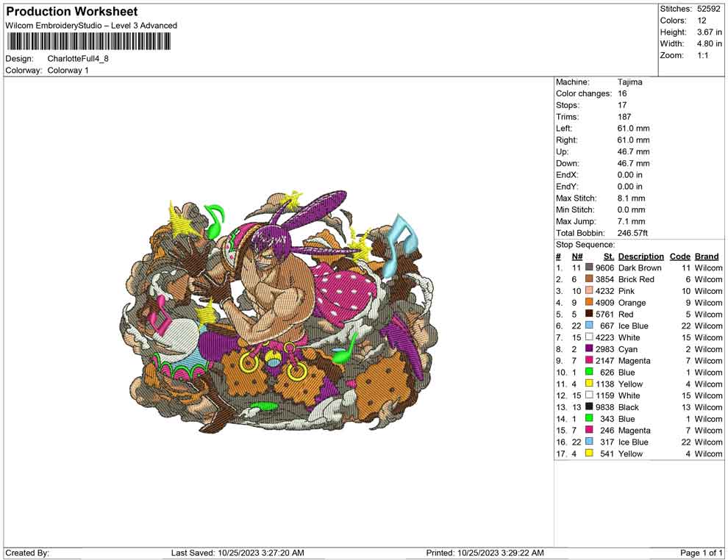Click the design name CharlotteFull4_8

click(x=77, y=59)
